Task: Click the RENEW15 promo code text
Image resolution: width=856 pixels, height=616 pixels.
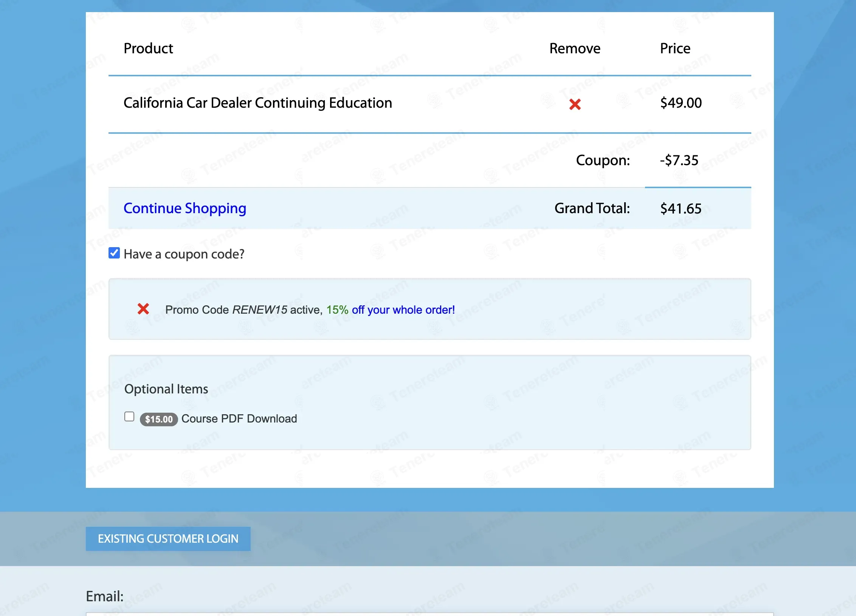Action: [259, 310]
